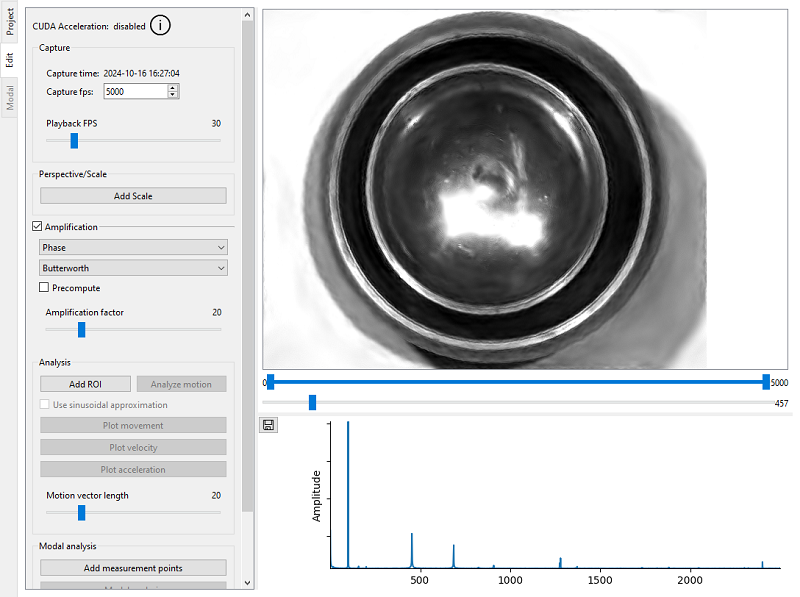This screenshot has height=597, width=800.
Task: Click the frame range start handle at 0
Action: 271,382
